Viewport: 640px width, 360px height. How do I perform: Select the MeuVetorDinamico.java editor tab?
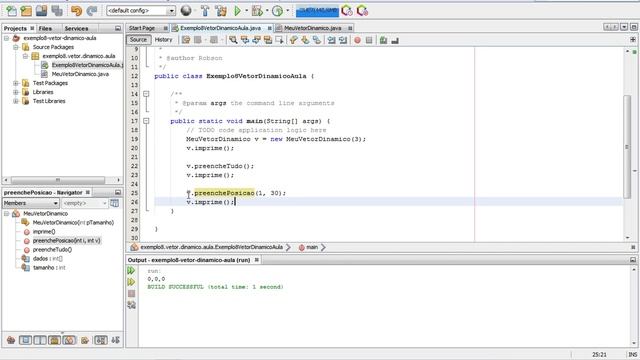(x=313, y=28)
